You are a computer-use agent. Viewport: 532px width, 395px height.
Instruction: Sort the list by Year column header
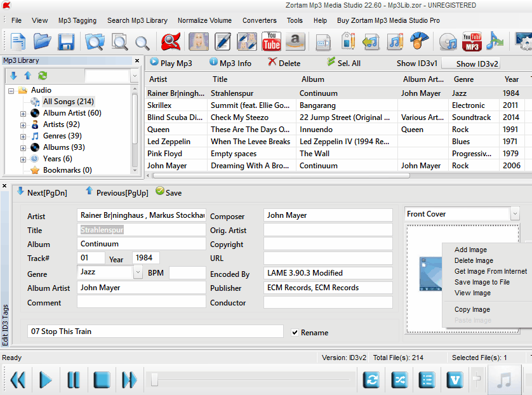click(x=511, y=79)
